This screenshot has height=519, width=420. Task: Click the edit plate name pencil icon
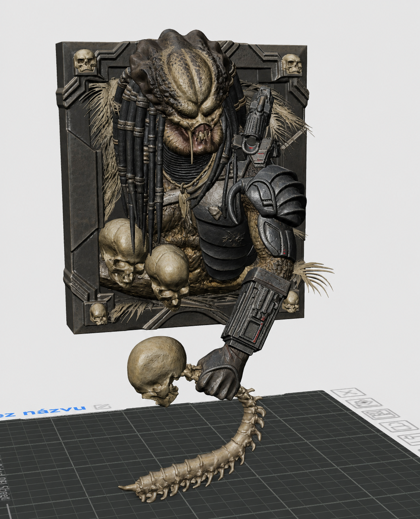102,406
